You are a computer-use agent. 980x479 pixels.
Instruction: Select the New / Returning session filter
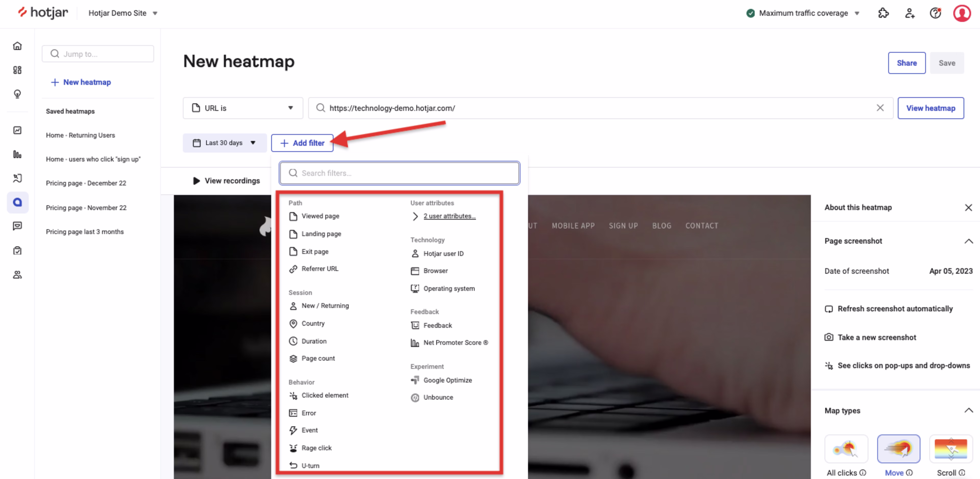tap(325, 306)
